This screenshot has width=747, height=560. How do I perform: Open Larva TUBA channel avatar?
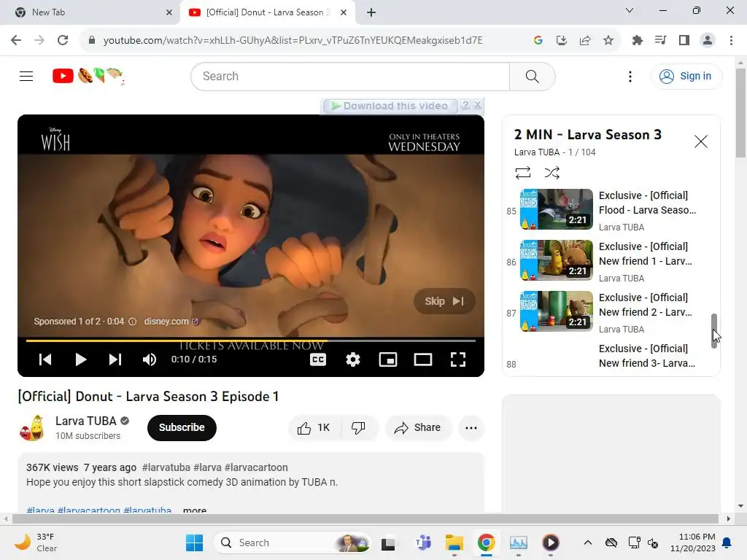tap(32, 427)
